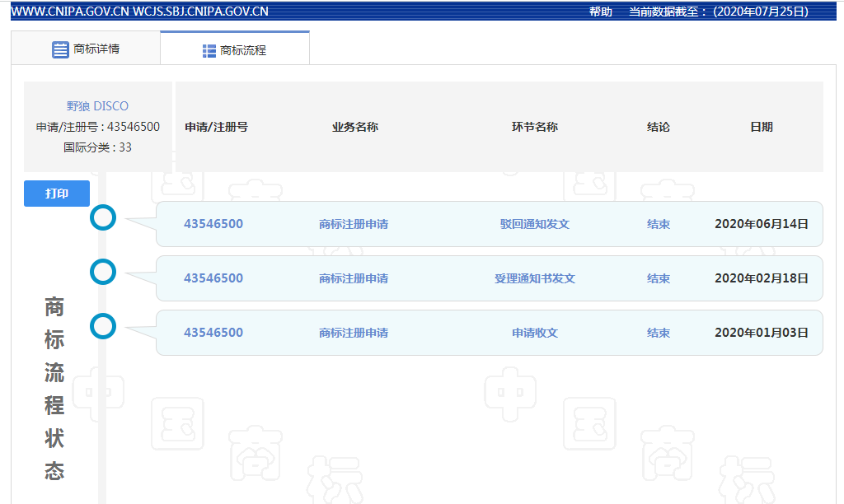Screen dimensions: 844x504
Task: Select the 商标流程 tab
Action: [x=235, y=50]
